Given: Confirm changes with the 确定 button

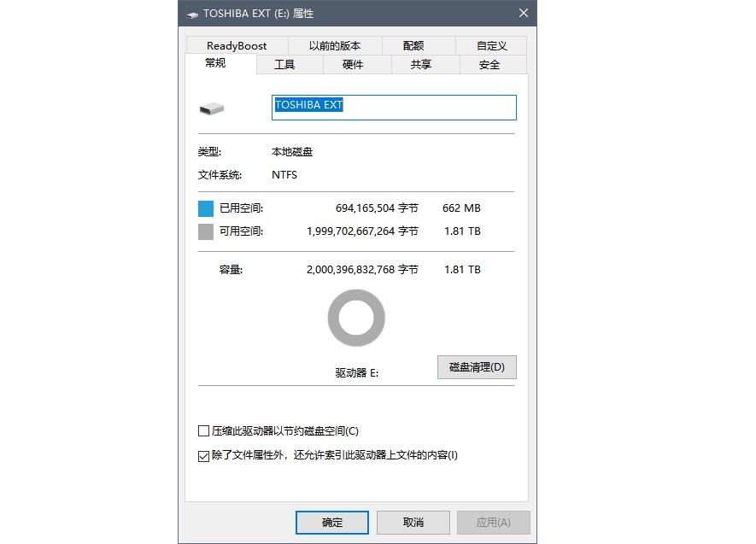Looking at the screenshot, I should point(331,522).
